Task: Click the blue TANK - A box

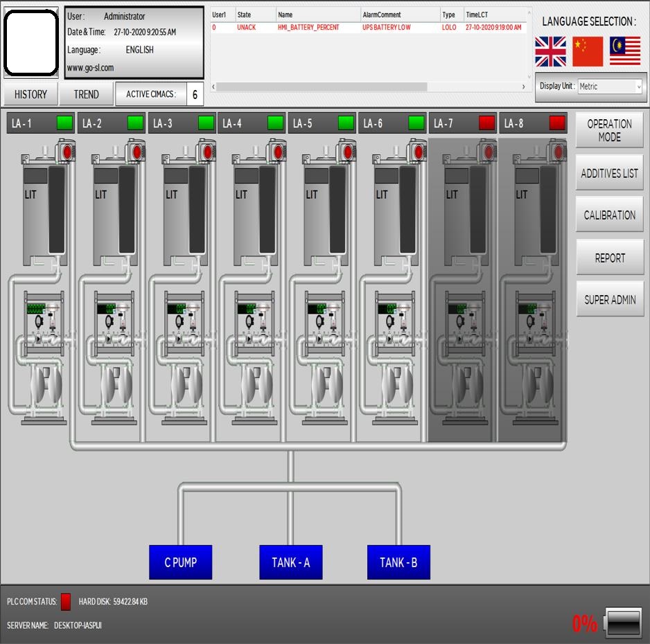Action: (290, 562)
